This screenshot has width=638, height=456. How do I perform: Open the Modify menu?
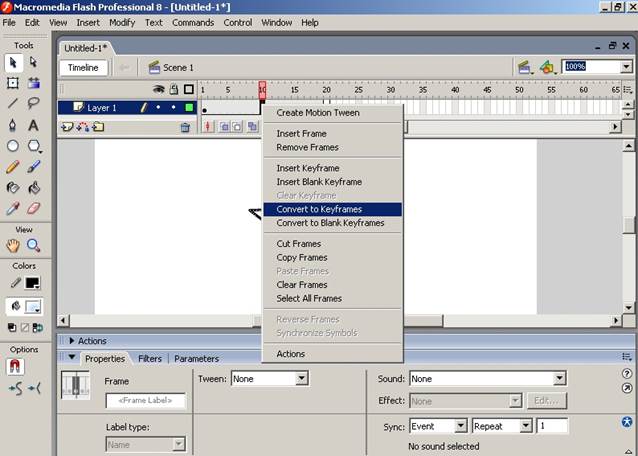122,23
